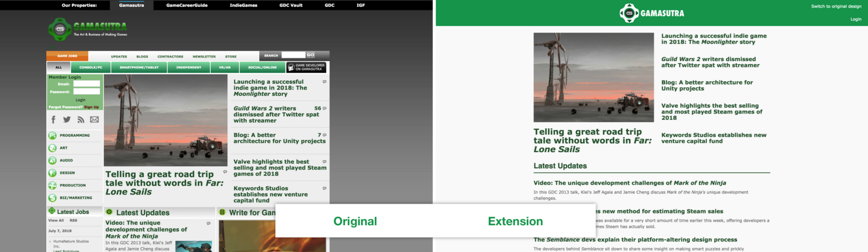The image size is (868, 252).
Task: Select the Console/PC platform tab
Action: 91,67
